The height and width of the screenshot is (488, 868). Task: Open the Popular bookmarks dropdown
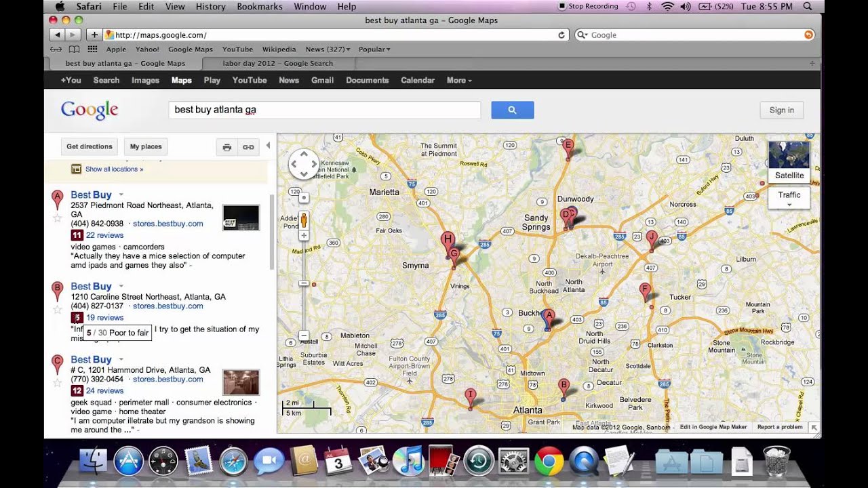[x=374, y=49]
